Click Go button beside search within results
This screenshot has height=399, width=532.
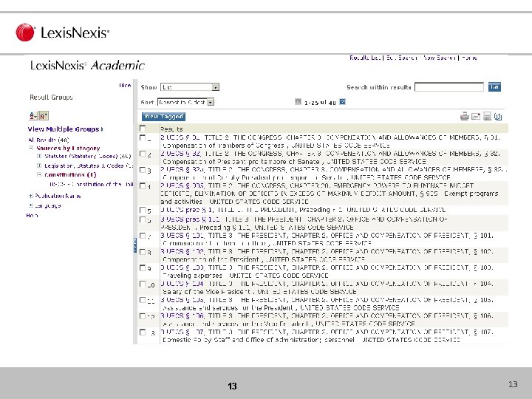coord(494,87)
